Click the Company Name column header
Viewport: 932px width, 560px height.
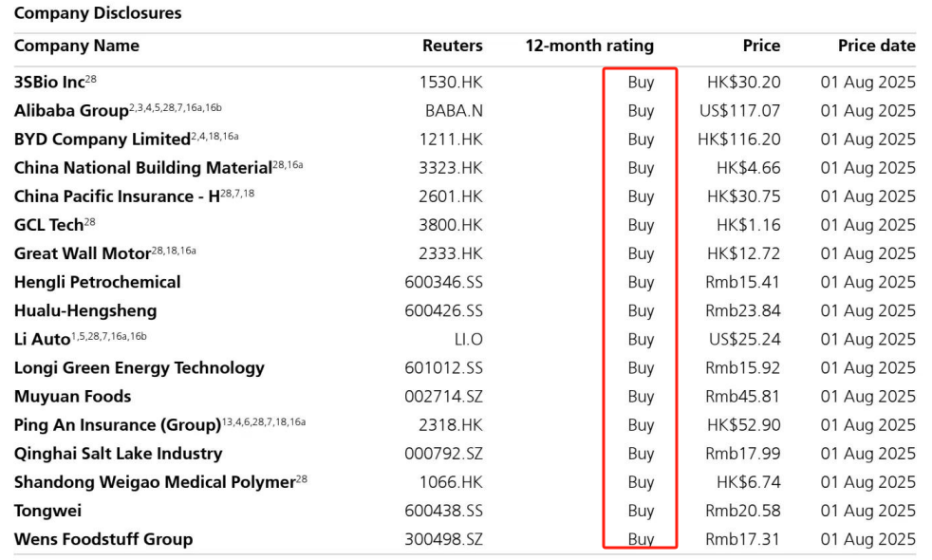(76, 46)
